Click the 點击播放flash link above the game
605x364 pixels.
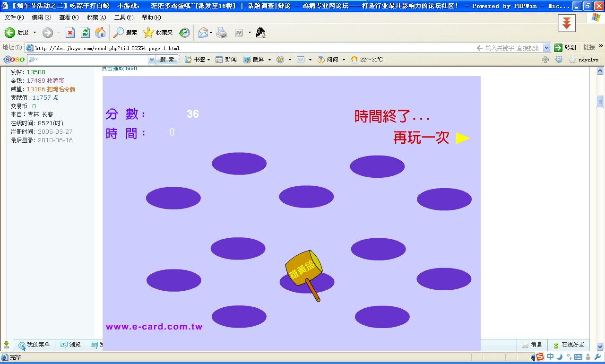119,69
